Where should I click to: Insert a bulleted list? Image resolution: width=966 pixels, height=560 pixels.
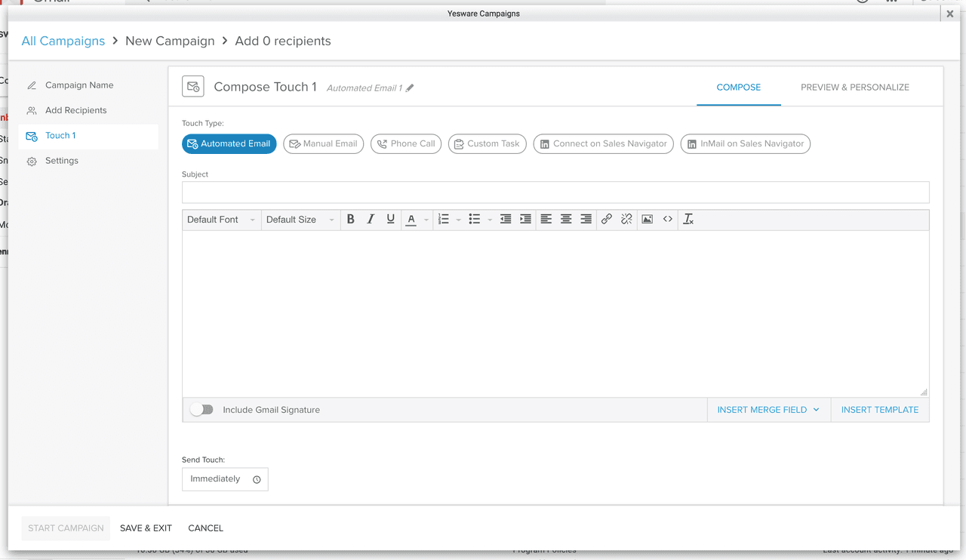475,220
